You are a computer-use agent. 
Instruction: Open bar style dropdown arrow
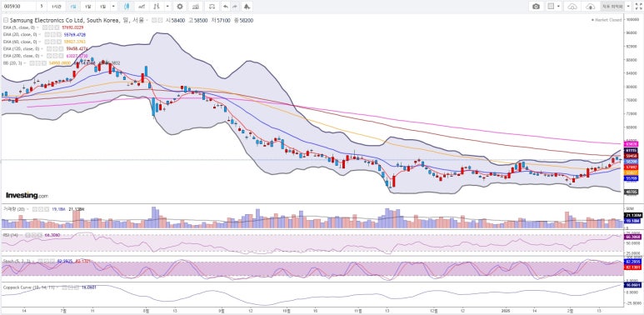[x=167, y=7]
